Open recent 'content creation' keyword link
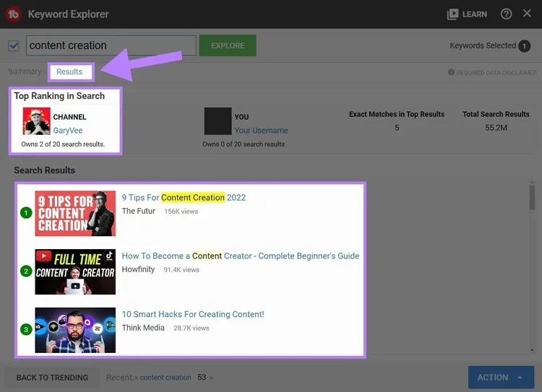542x392 pixels. click(165, 378)
